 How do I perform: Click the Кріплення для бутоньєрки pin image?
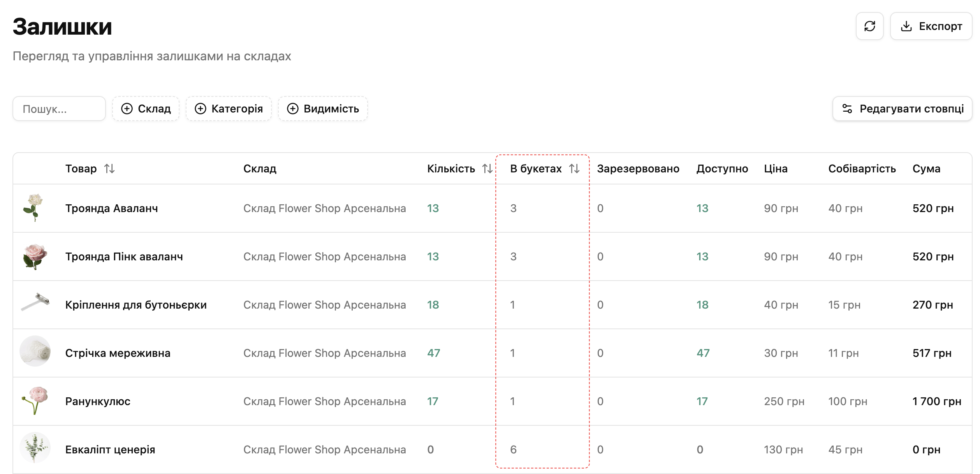pos(35,302)
